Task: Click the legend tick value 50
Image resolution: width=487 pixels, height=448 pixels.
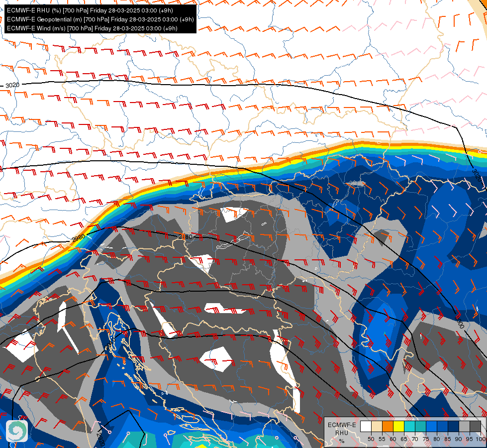Action: click(371, 439)
